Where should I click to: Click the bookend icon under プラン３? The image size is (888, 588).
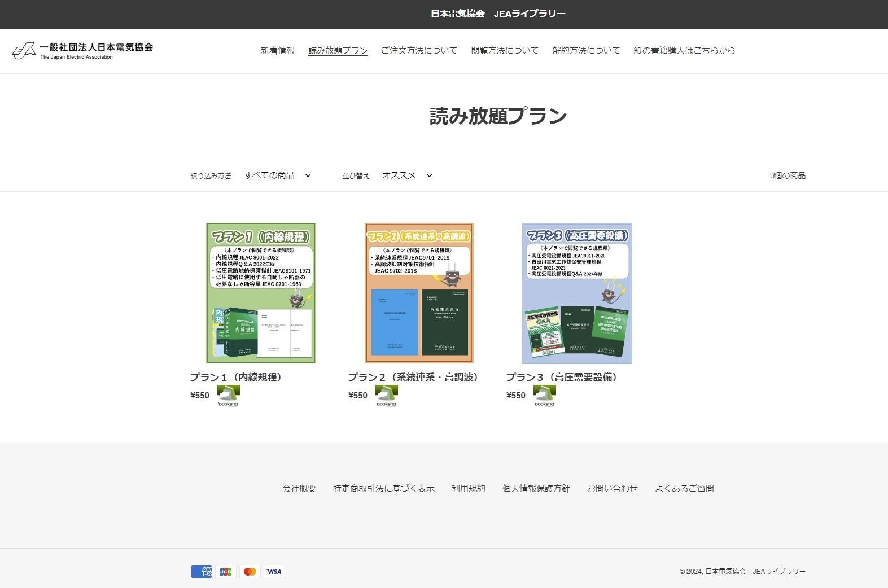[544, 396]
